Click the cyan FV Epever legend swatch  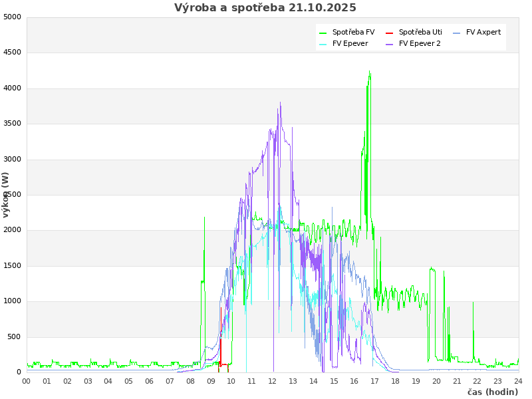point(323,45)
